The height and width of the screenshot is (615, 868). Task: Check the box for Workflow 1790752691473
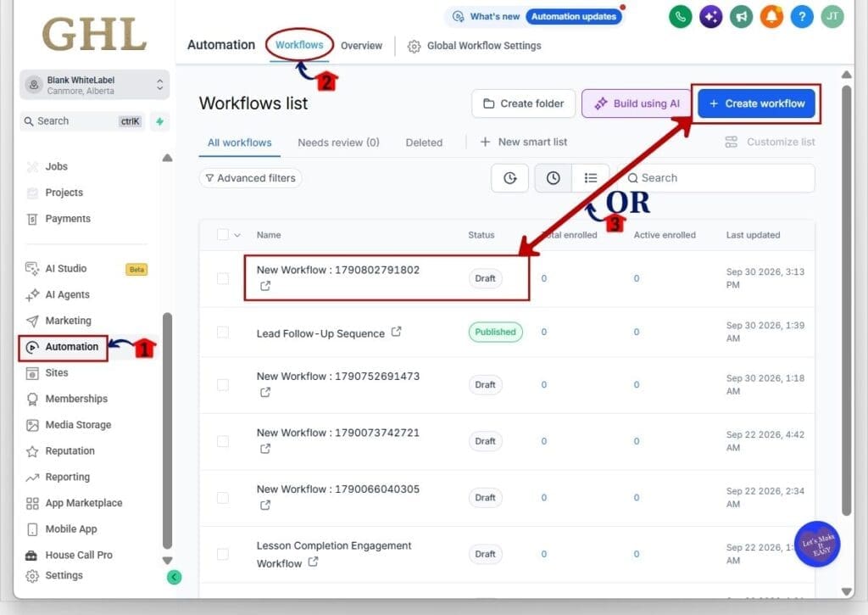223,384
